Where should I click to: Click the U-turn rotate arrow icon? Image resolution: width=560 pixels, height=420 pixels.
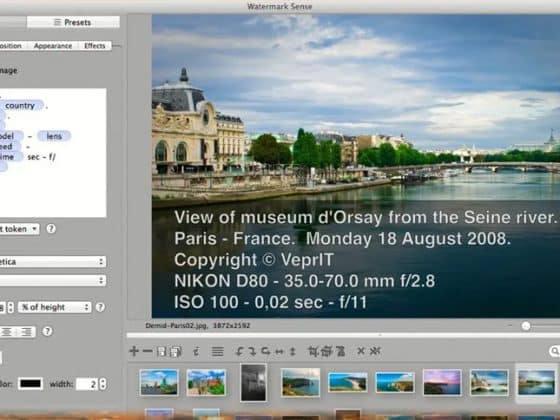tap(265, 352)
